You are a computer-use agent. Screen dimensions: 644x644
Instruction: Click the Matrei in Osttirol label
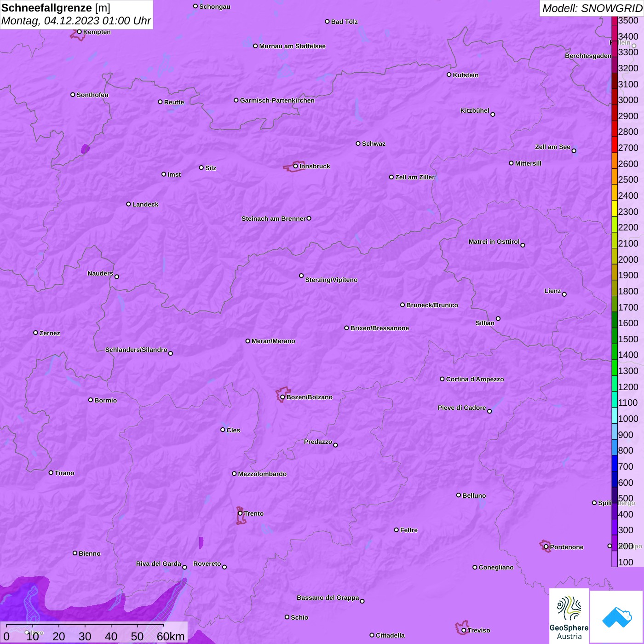click(x=494, y=241)
